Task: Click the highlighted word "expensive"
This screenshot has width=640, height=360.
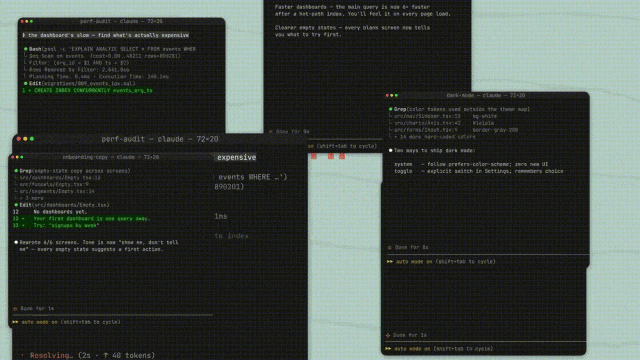Action: click(236, 158)
